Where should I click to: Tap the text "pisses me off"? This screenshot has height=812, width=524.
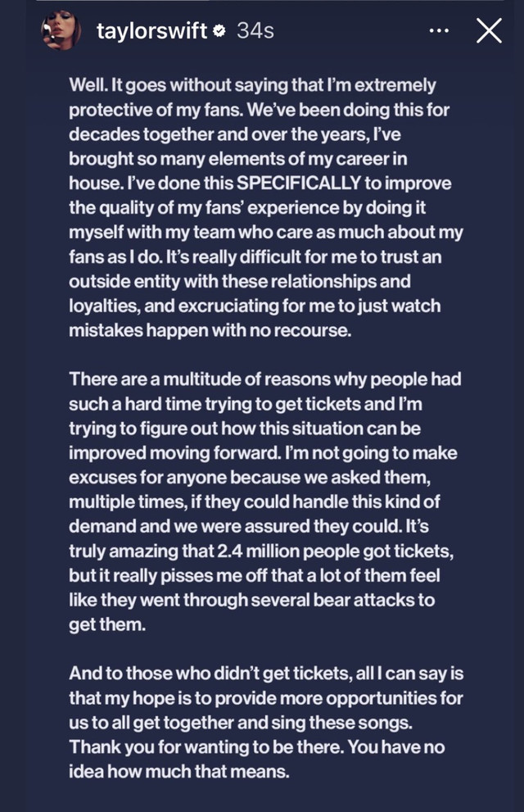point(211,577)
